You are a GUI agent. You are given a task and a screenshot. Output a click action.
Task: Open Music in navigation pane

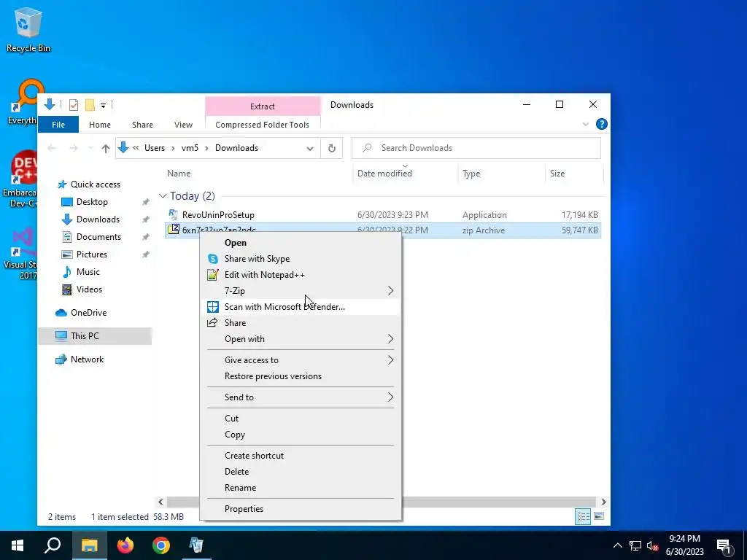(x=88, y=272)
